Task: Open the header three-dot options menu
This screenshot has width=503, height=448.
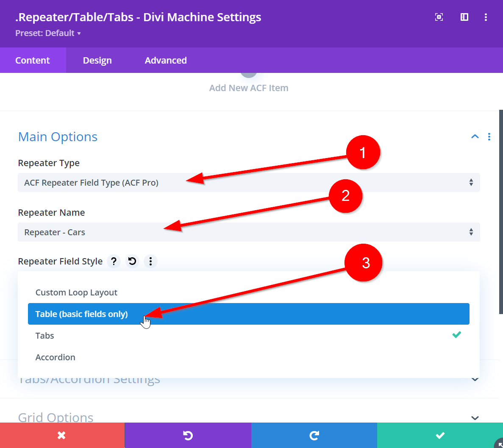Action: [x=486, y=17]
